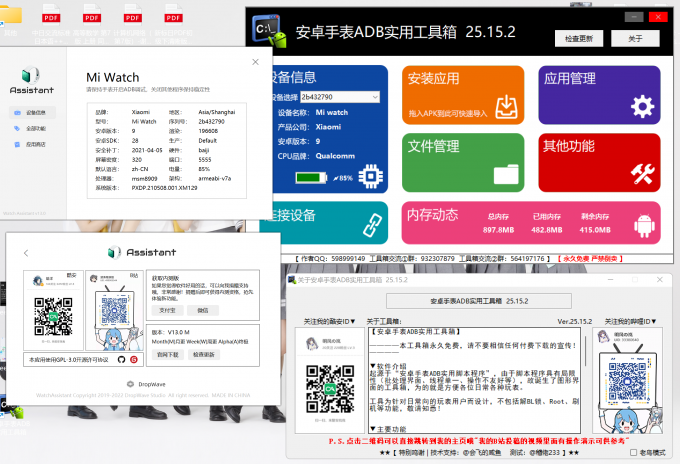Select 全部功能 in Assistant sidebar
680x464 pixels.
coord(33,128)
